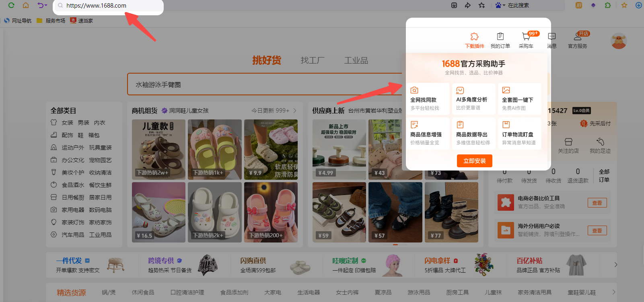Click the search box containing 水袖游泳手臂圈
The image size is (644, 302).
point(265,84)
